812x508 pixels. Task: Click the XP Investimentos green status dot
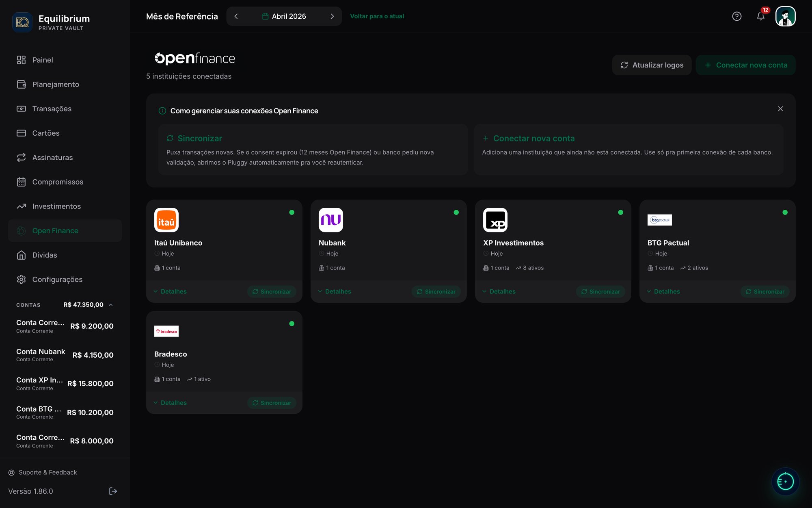pyautogui.click(x=621, y=212)
